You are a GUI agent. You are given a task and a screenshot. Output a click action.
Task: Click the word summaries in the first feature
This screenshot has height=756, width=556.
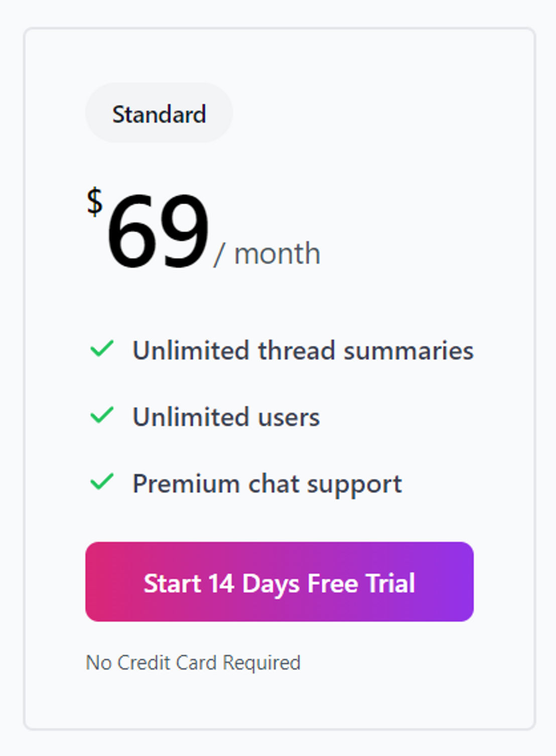[408, 350]
